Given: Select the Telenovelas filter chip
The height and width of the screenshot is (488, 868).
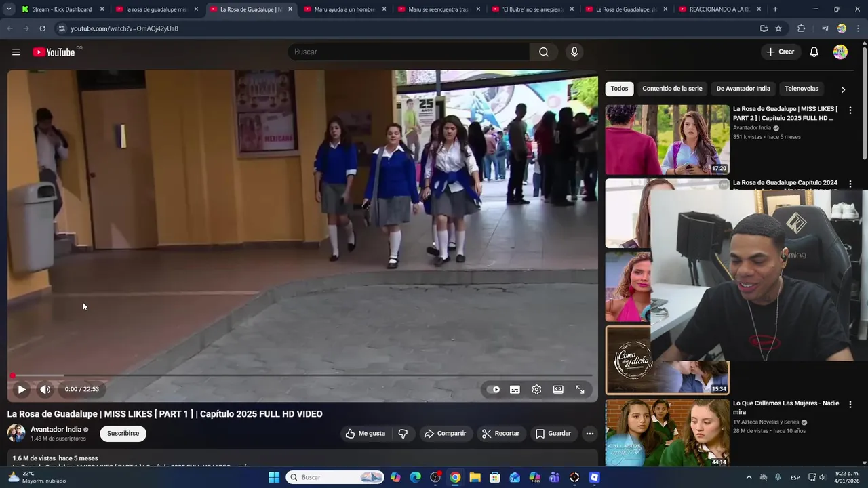Looking at the screenshot, I should (x=802, y=89).
